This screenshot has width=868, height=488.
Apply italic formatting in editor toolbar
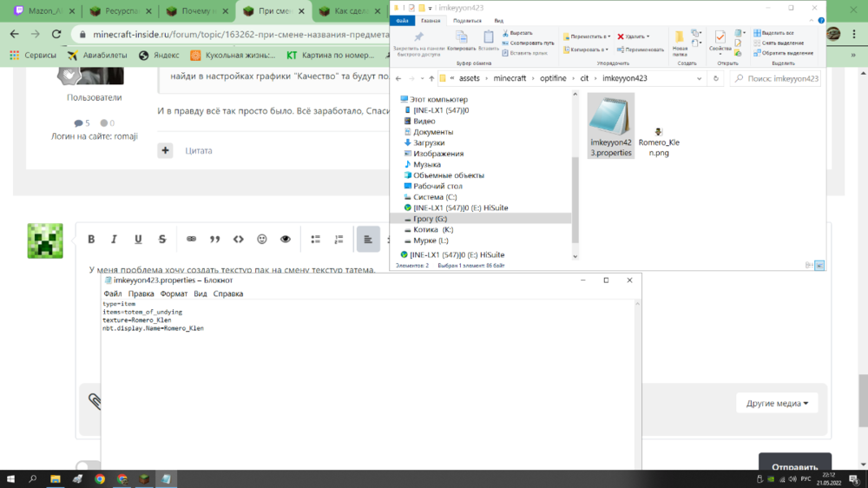(114, 240)
